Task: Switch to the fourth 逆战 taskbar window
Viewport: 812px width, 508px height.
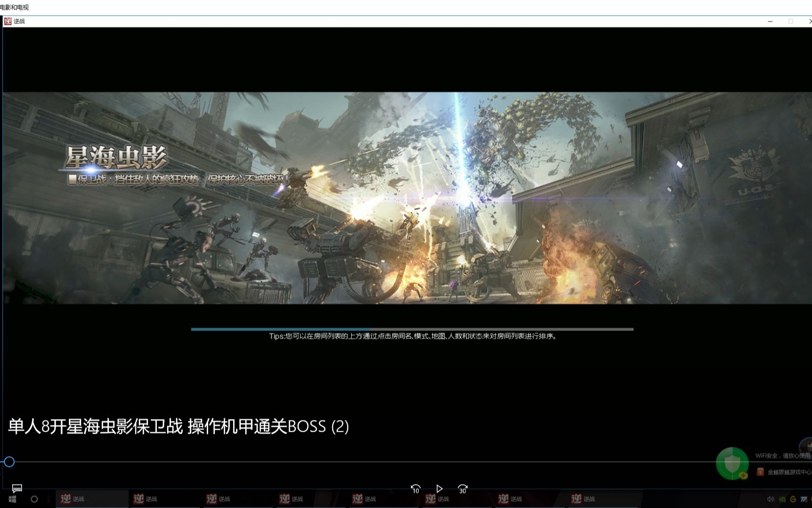Action: pos(310,499)
